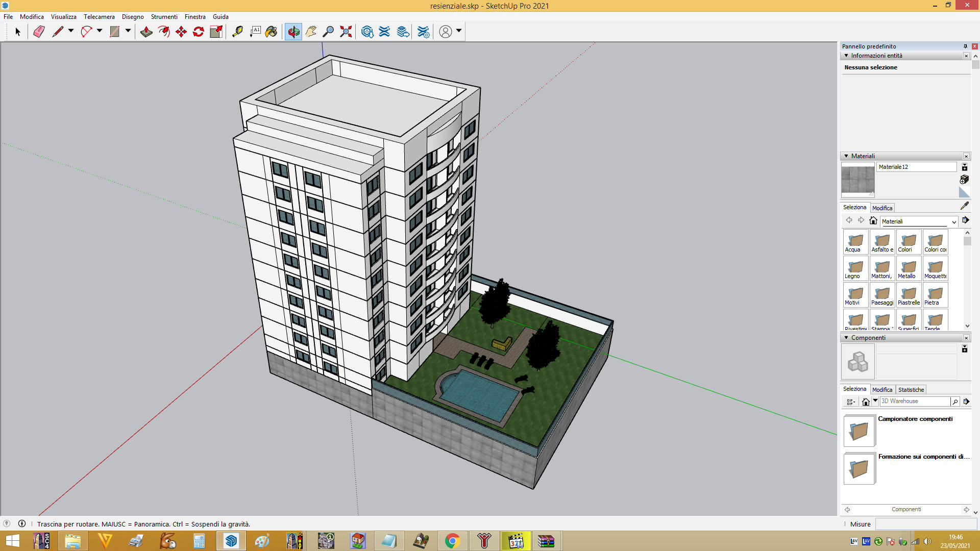Click the Materiale12 texture preview swatch

coord(857,180)
